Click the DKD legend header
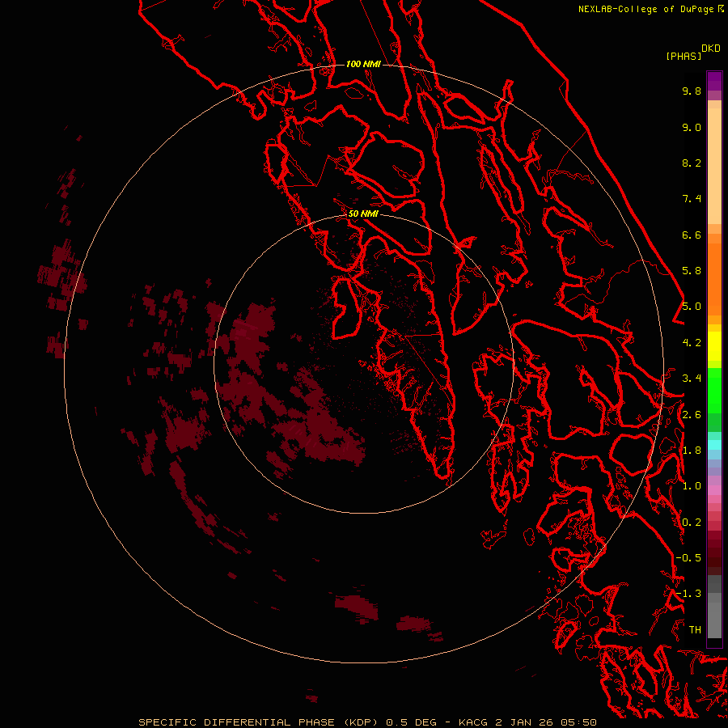728x728 pixels. click(711, 49)
